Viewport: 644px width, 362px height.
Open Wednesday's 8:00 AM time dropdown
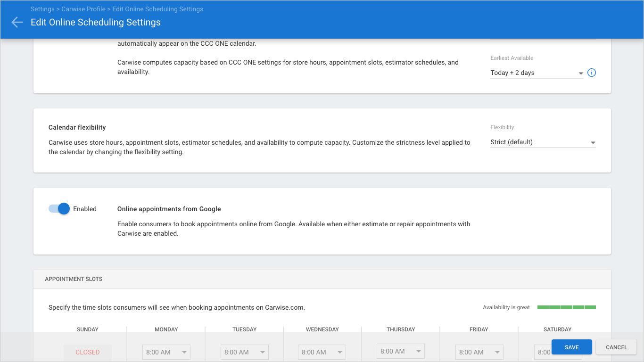[322, 352]
